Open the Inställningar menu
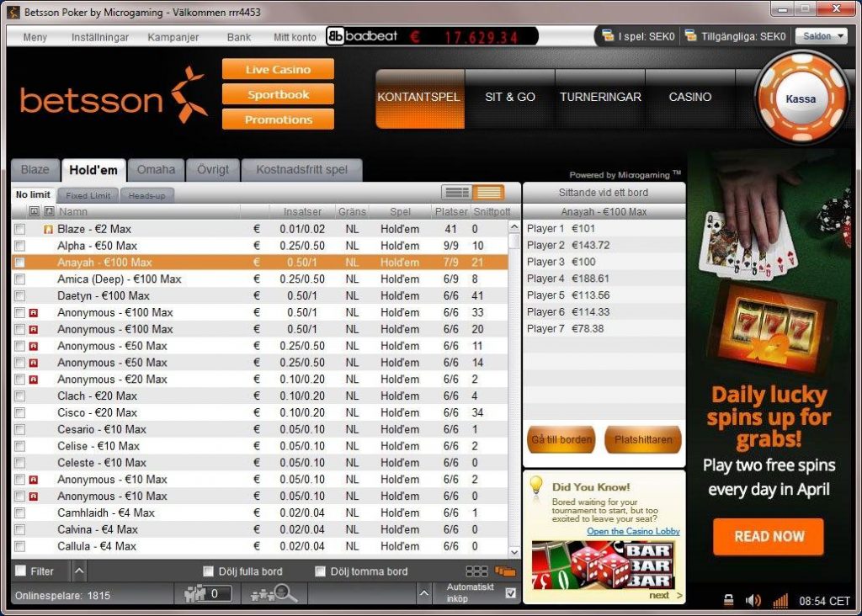 point(100,37)
